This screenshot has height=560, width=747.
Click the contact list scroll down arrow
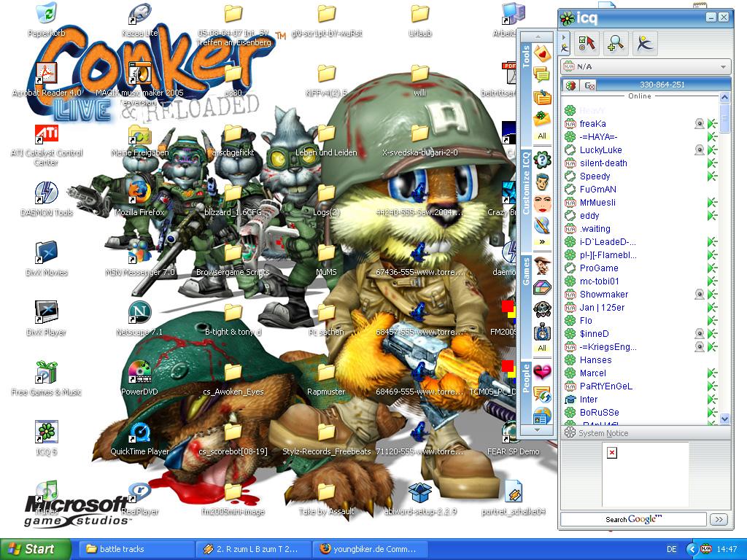pyautogui.click(x=725, y=419)
